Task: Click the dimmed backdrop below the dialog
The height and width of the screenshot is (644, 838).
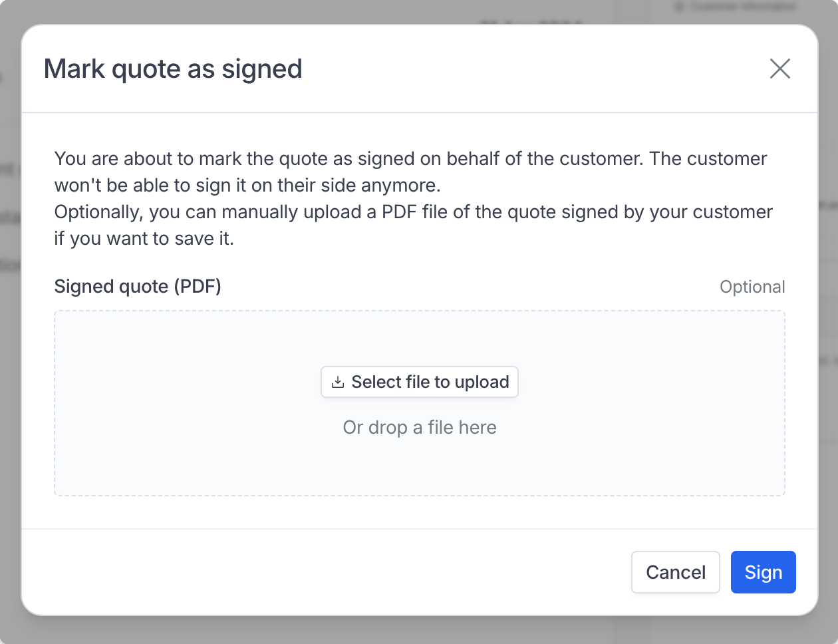Action: pos(419,631)
